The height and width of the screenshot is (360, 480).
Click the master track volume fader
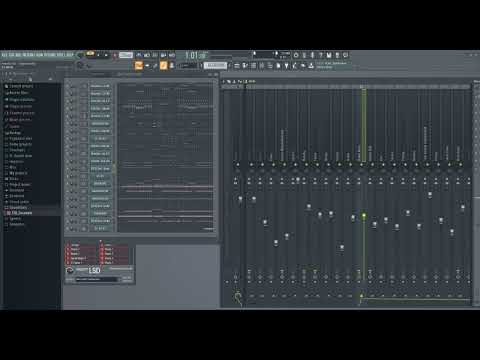(240, 199)
